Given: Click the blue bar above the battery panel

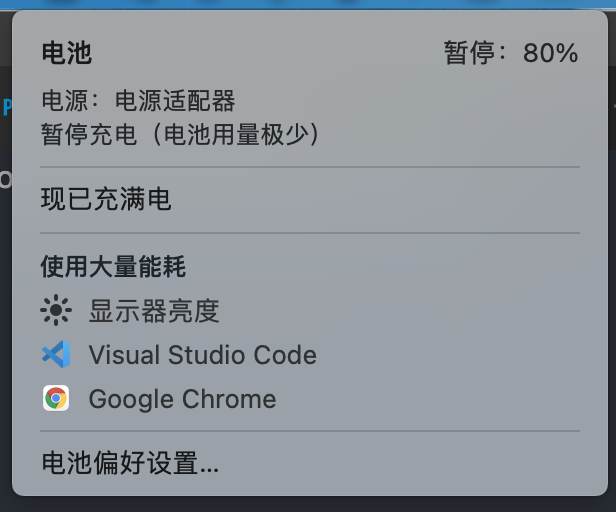Looking at the screenshot, I should (308, 4).
